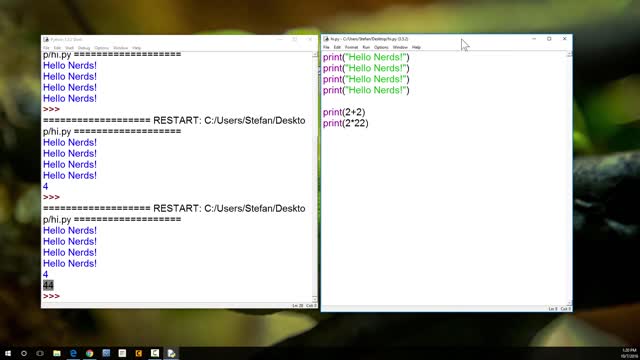Open Edit menu in Python Shell window
Viewport: 640px width, 360px height.
click(57, 48)
